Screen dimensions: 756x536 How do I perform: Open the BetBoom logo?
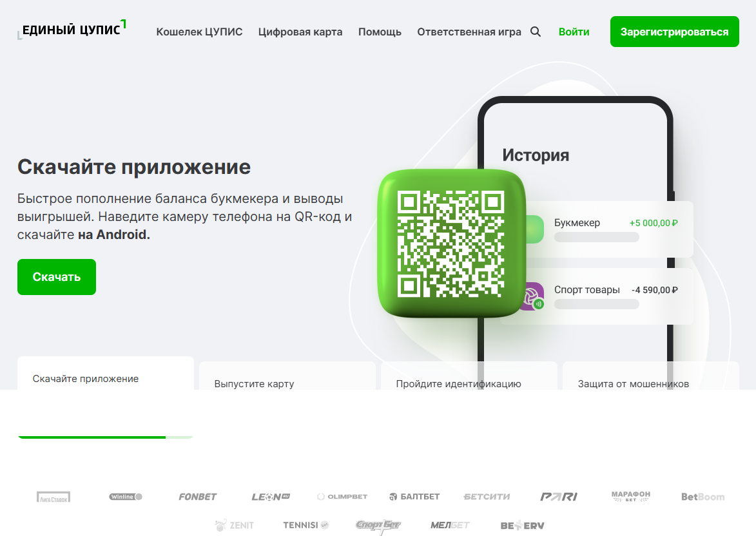703,497
